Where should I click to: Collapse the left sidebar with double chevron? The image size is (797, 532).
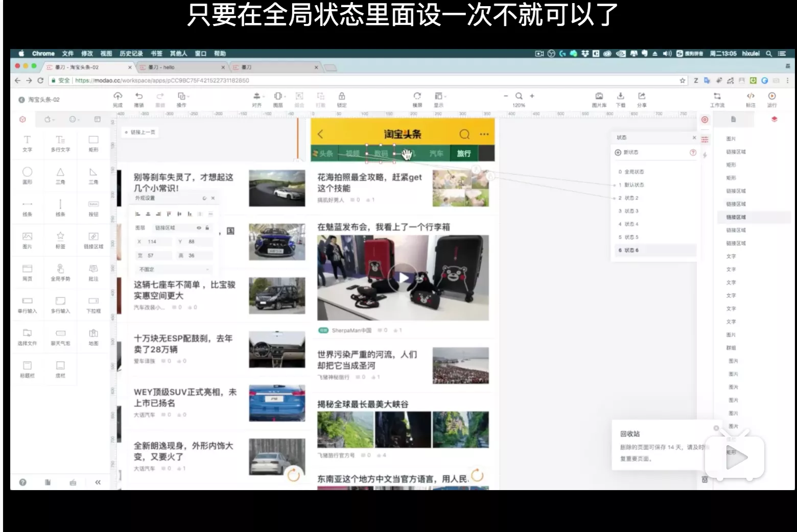(x=98, y=482)
